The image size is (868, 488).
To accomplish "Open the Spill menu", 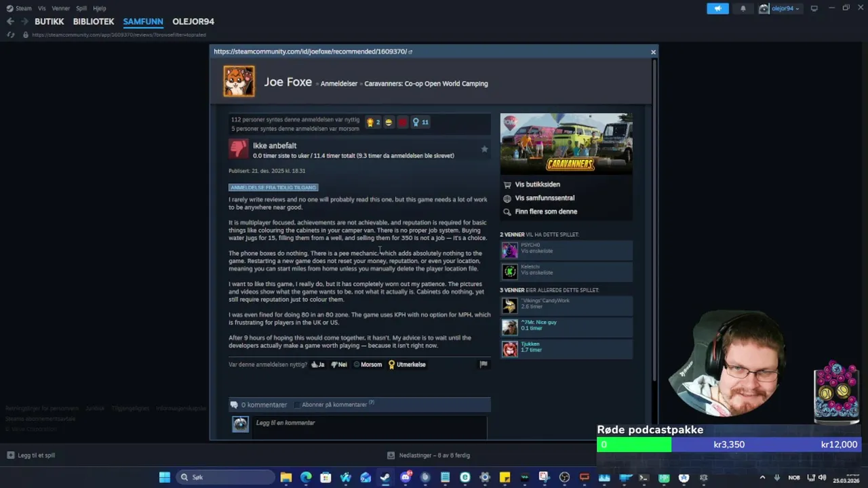I will tap(81, 8).
